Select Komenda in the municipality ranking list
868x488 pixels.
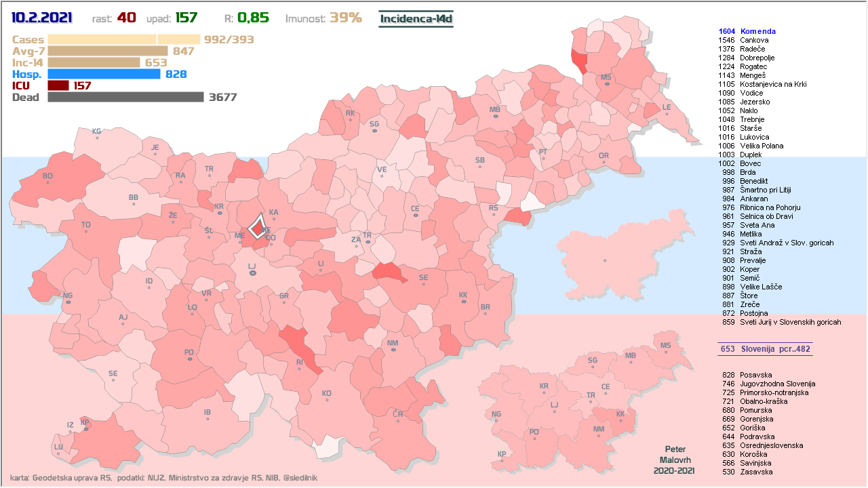point(757,31)
